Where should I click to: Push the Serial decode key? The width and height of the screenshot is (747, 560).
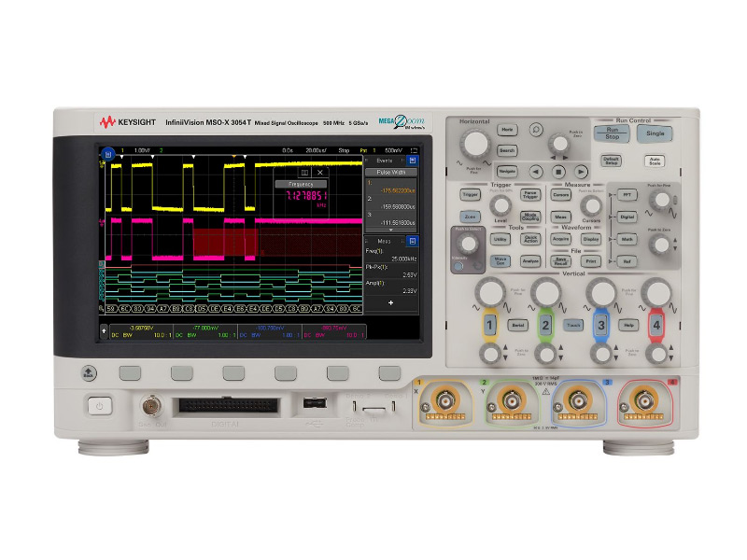pyautogui.click(x=518, y=325)
